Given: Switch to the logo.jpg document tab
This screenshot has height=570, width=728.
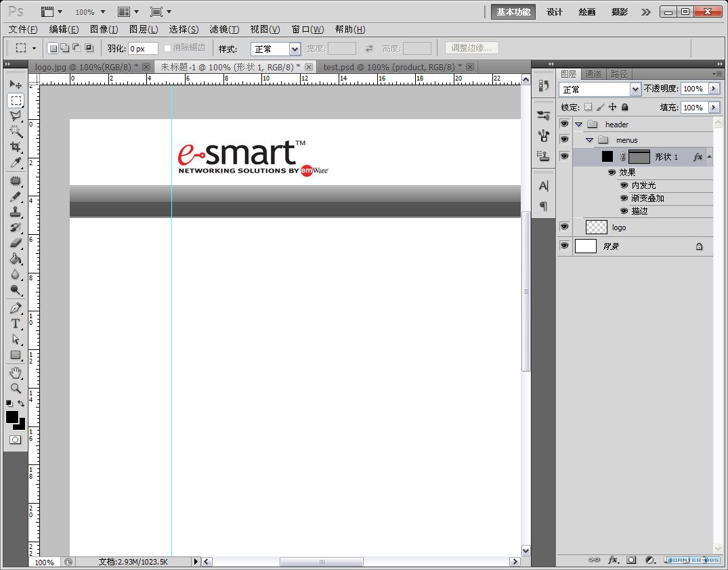Looking at the screenshot, I should pos(87,67).
